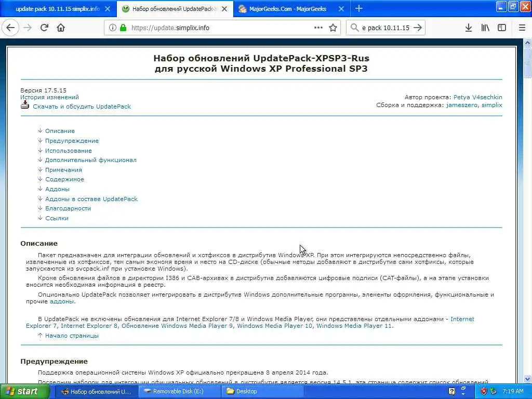Open the Windows start menu

pyautogui.click(x=24, y=392)
